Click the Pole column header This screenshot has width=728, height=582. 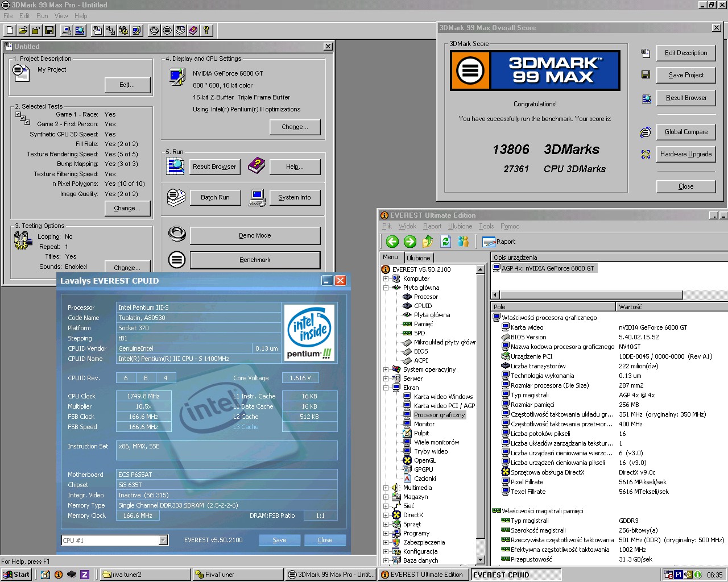pyautogui.click(x=553, y=306)
